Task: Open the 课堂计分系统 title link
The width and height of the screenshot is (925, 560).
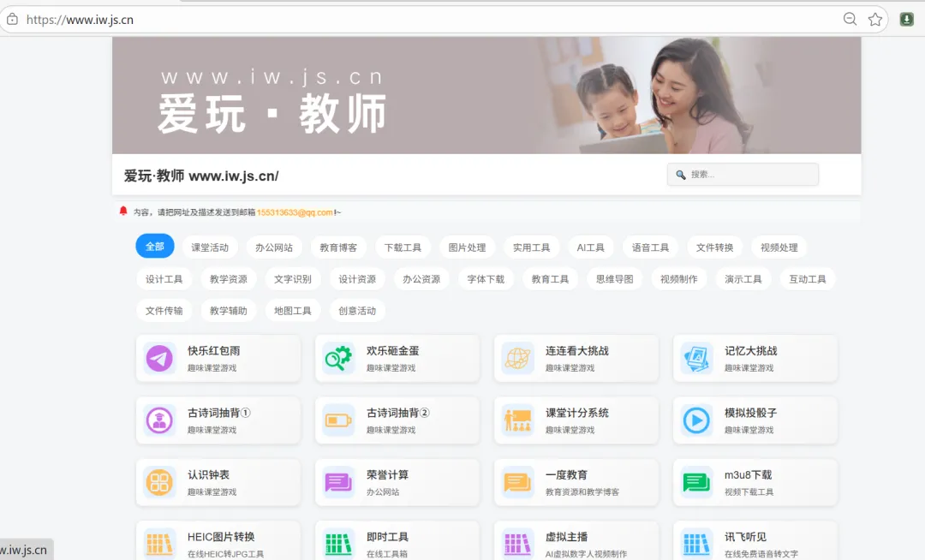Action: pos(577,413)
